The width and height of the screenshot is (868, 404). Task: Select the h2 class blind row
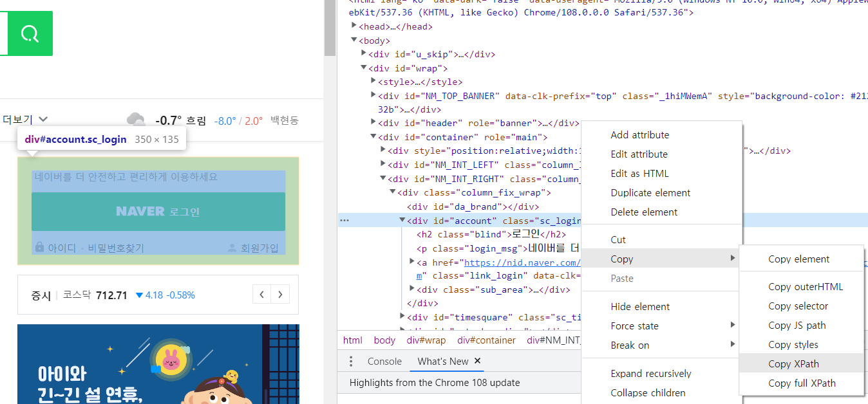point(491,234)
